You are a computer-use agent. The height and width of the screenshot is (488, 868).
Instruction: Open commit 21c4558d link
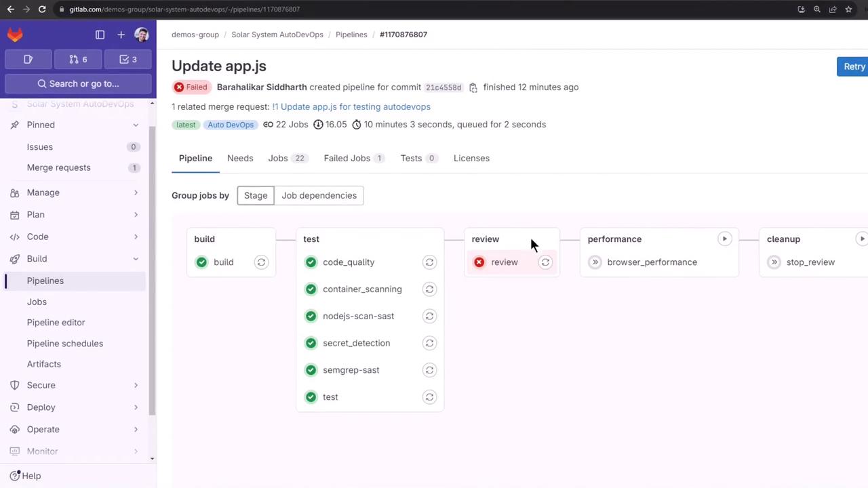click(443, 87)
